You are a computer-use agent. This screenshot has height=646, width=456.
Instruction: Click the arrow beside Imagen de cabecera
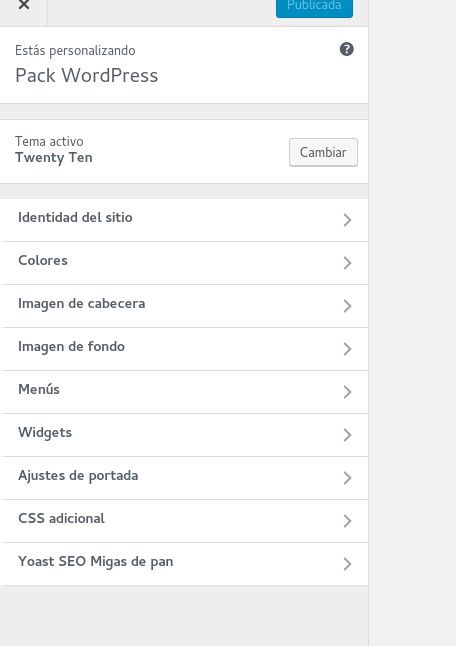[x=347, y=306]
